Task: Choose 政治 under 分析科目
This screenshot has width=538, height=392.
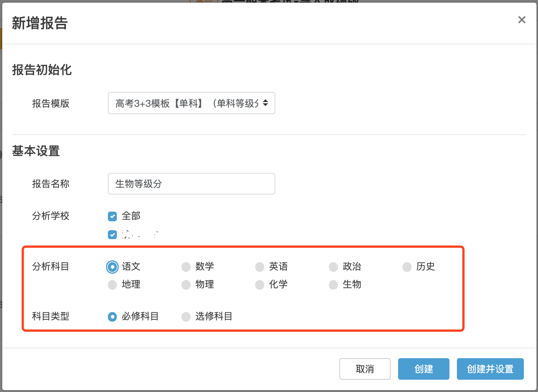Action: [333, 267]
